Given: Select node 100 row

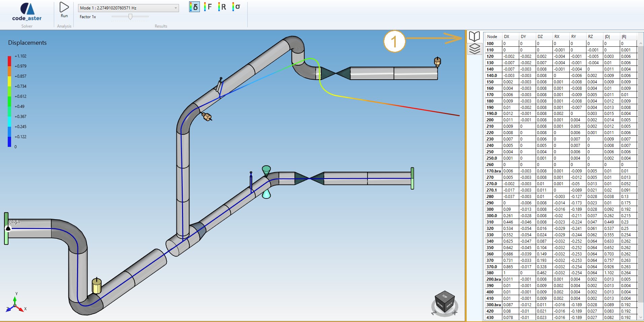Looking at the screenshot, I should point(561,43).
